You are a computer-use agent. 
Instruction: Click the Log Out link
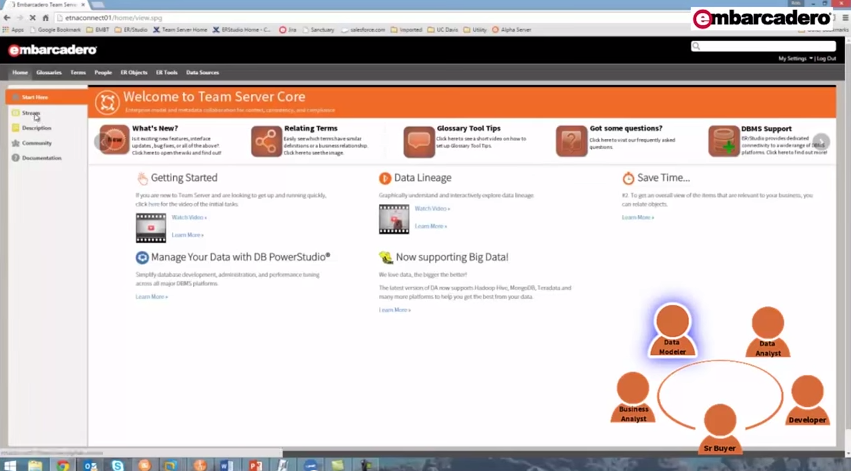tap(827, 59)
